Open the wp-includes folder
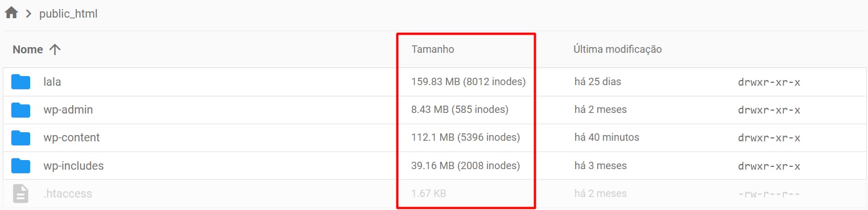Viewport: 868px width, 210px height. 73,166
